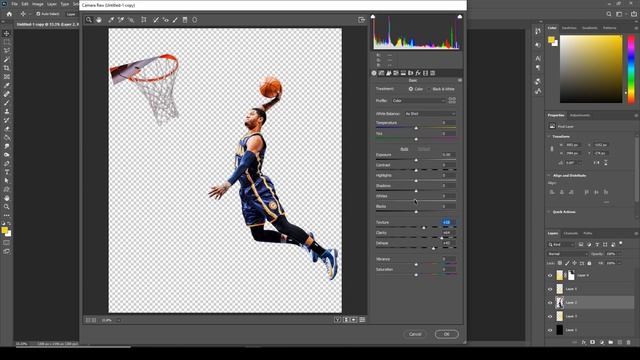Select the Color Sampler tool in Camera Raw

point(121,20)
